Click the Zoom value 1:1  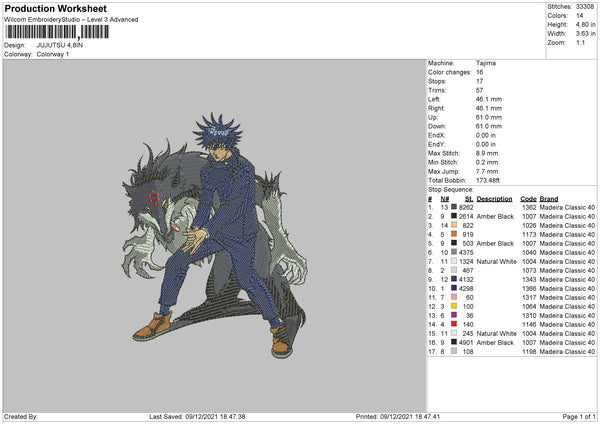coord(580,42)
